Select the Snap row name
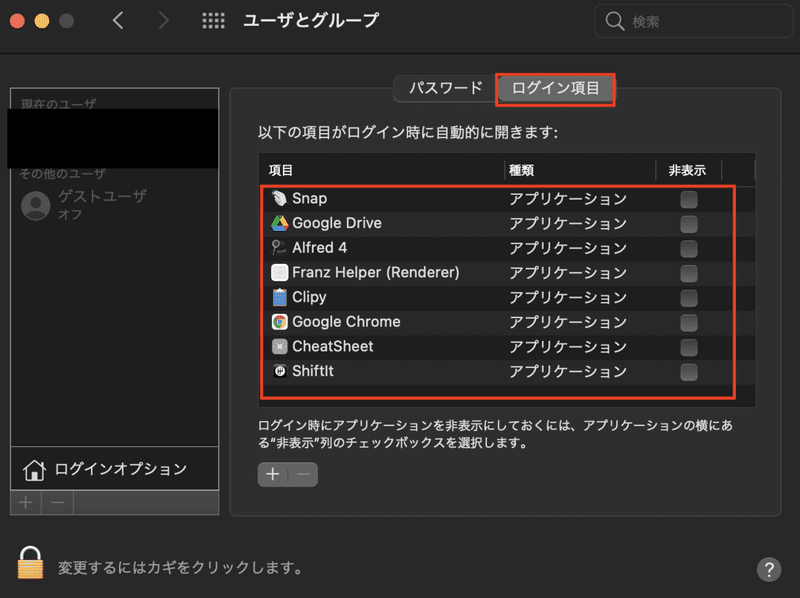This screenshot has width=800, height=598. click(x=309, y=198)
